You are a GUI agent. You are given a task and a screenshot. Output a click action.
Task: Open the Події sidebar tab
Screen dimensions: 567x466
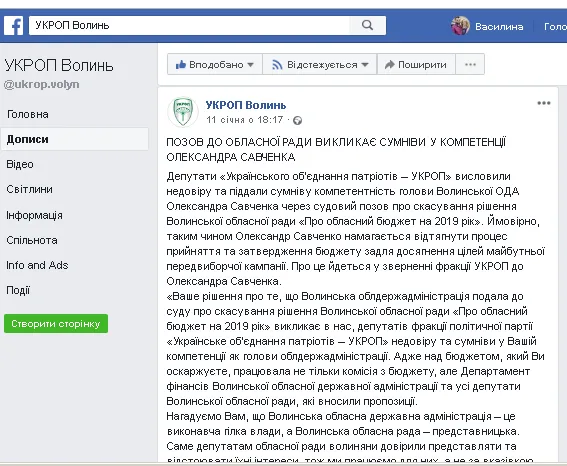click(x=18, y=290)
